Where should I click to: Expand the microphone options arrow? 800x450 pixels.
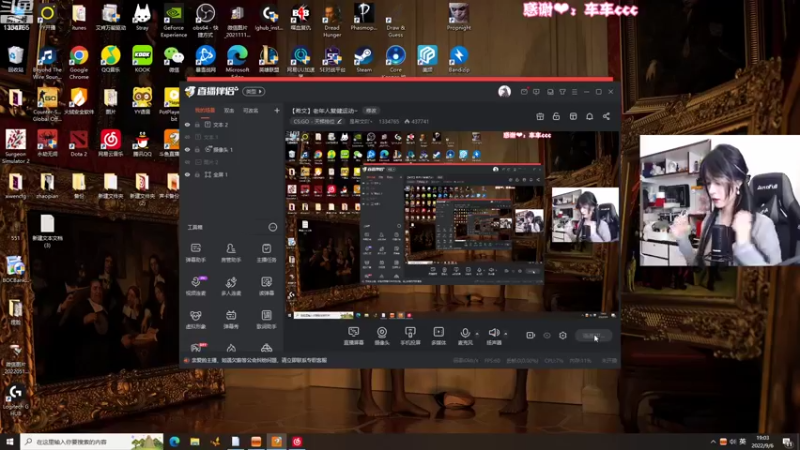477,334
